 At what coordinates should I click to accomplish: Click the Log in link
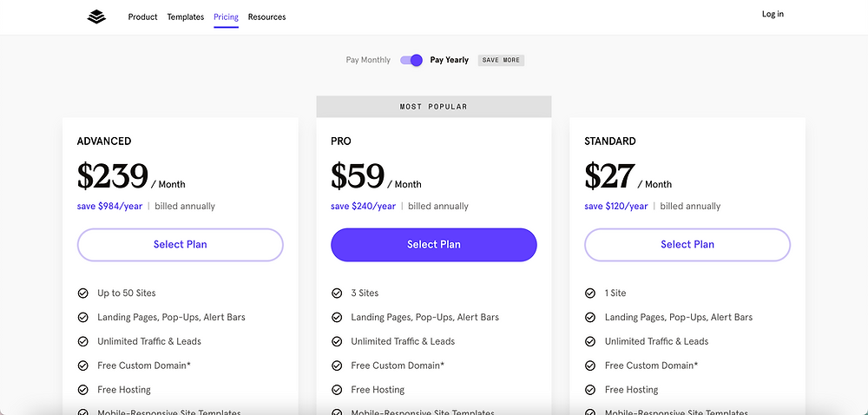(x=773, y=14)
